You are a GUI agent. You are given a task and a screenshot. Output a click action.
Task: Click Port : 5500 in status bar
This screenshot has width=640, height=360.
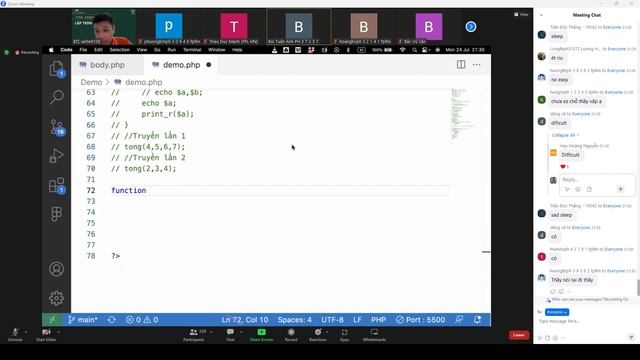coord(420,320)
